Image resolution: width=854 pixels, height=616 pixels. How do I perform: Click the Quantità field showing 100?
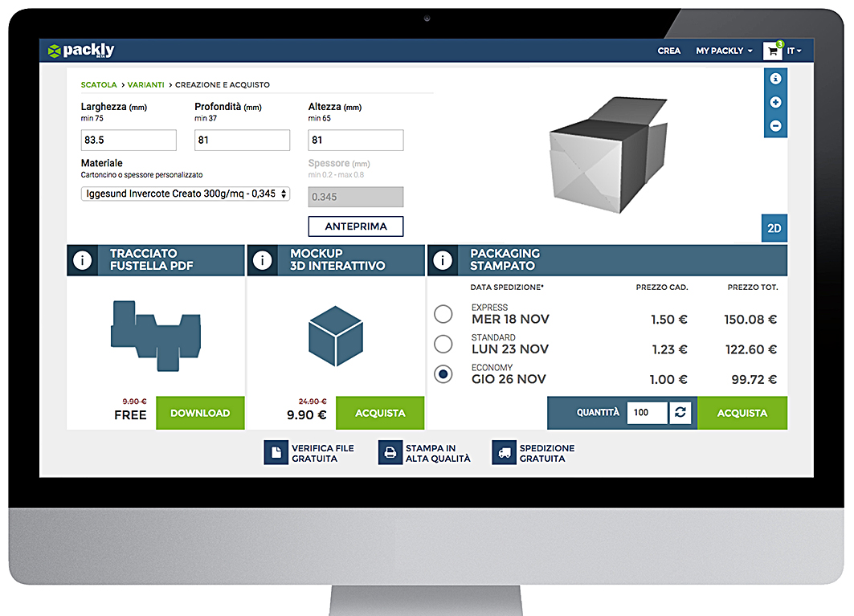[x=647, y=412]
